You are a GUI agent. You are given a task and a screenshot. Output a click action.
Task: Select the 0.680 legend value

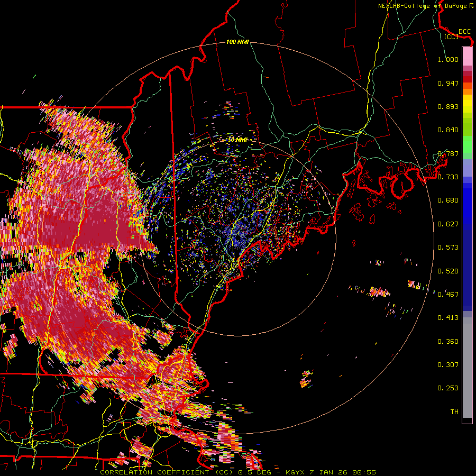click(448, 200)
